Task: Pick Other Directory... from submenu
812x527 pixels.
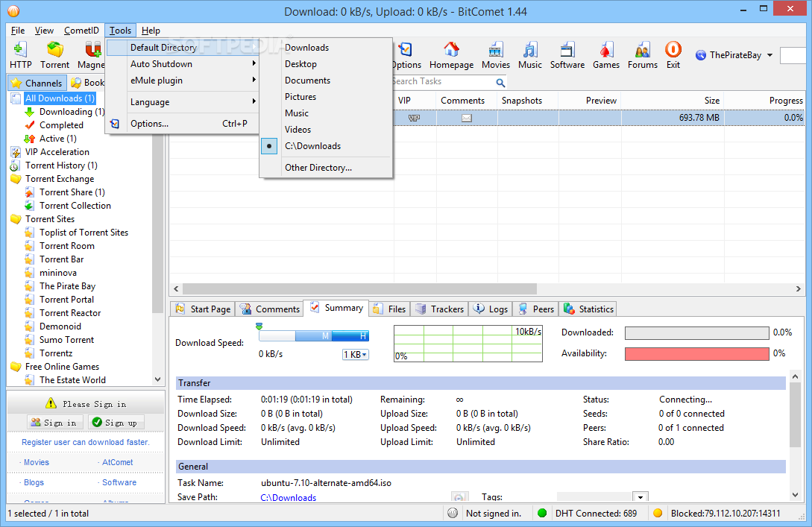Action: click(327, 168)
